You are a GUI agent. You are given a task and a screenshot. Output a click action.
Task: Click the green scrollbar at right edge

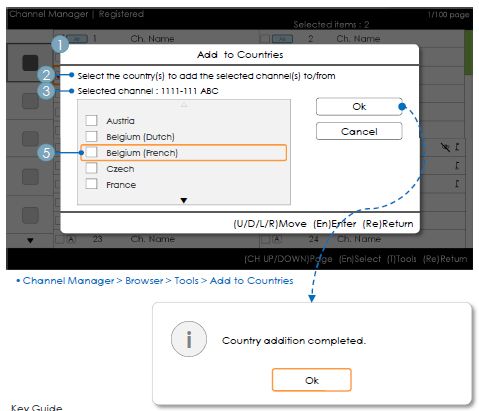point(468,53)
